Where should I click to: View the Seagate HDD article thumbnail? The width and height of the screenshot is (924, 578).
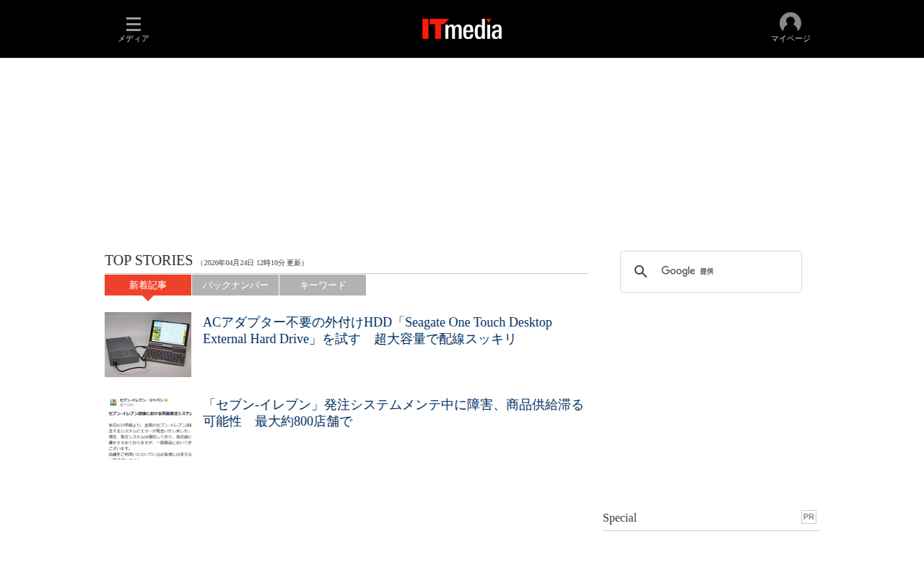[148, 345]
